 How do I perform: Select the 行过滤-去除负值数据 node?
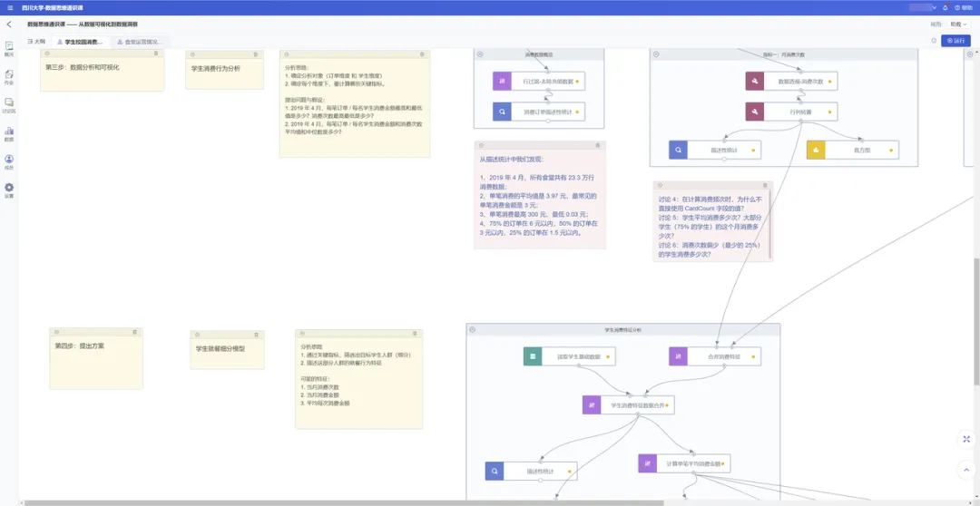point(539,82)
